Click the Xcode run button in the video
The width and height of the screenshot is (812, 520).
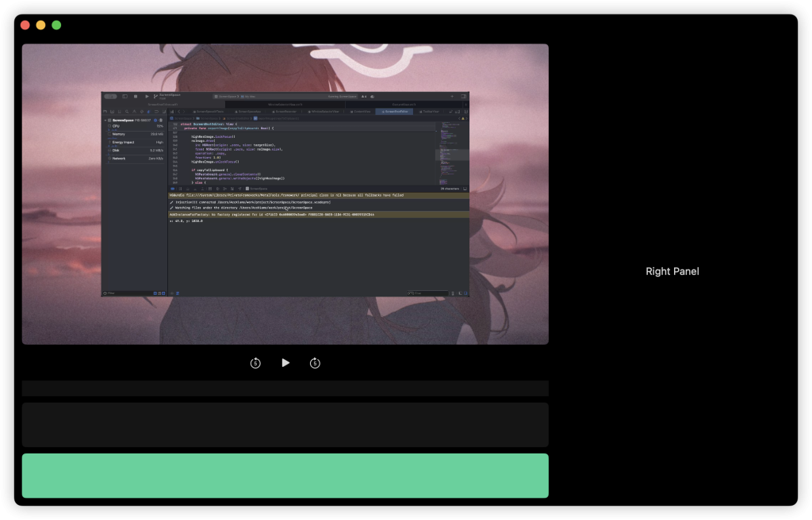[x=147, y=96]
